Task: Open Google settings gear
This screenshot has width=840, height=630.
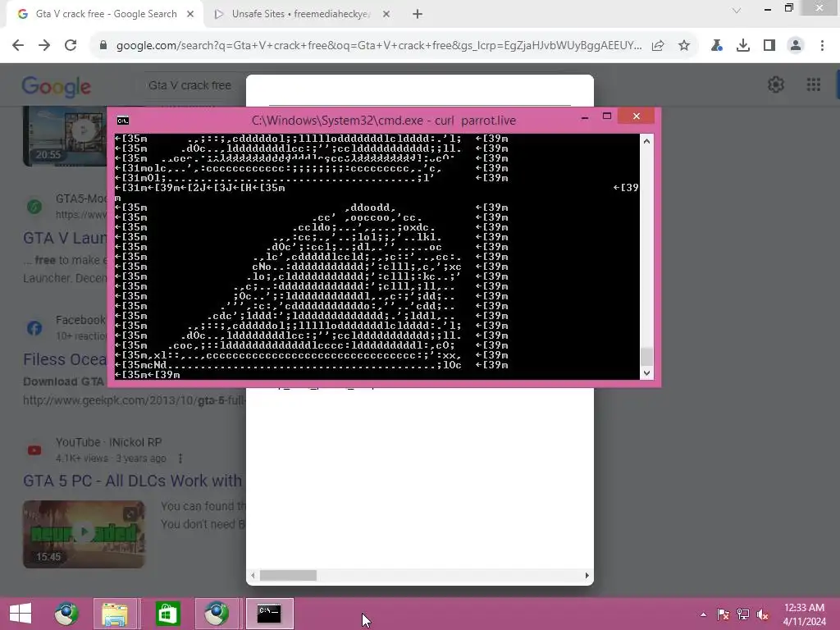Action: [776, 84]
